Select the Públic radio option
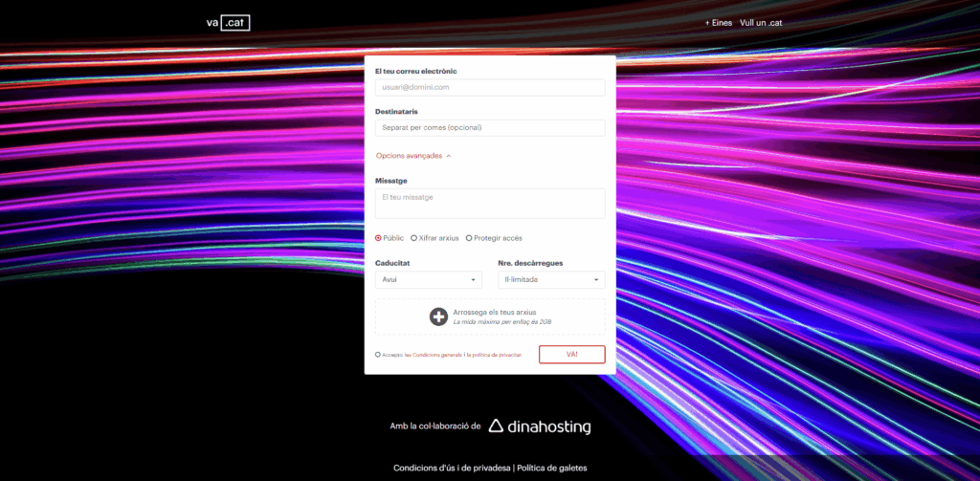This screenshot has width=980, height=481. click(x=378, y=238)
